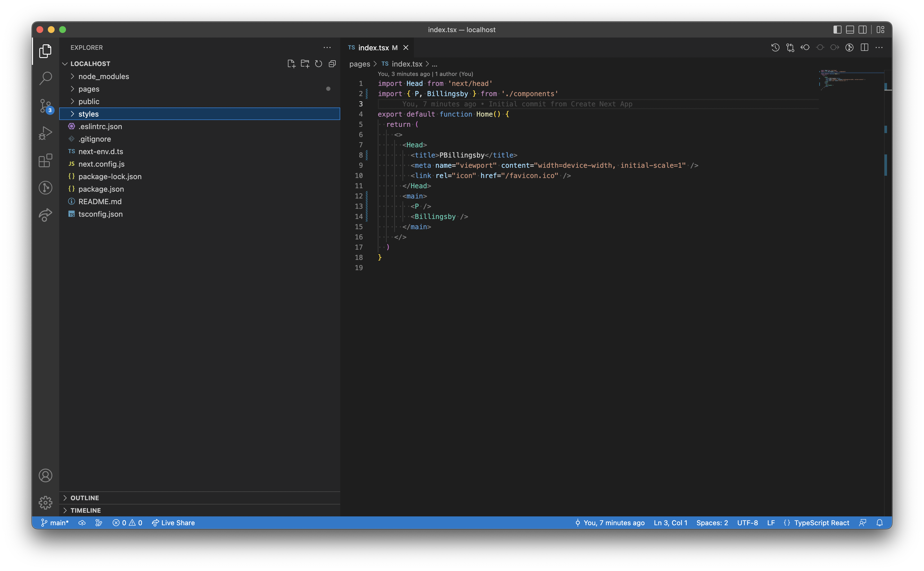Open the Run and Debug view
The image size is (924, 571).
pos(45,133)
